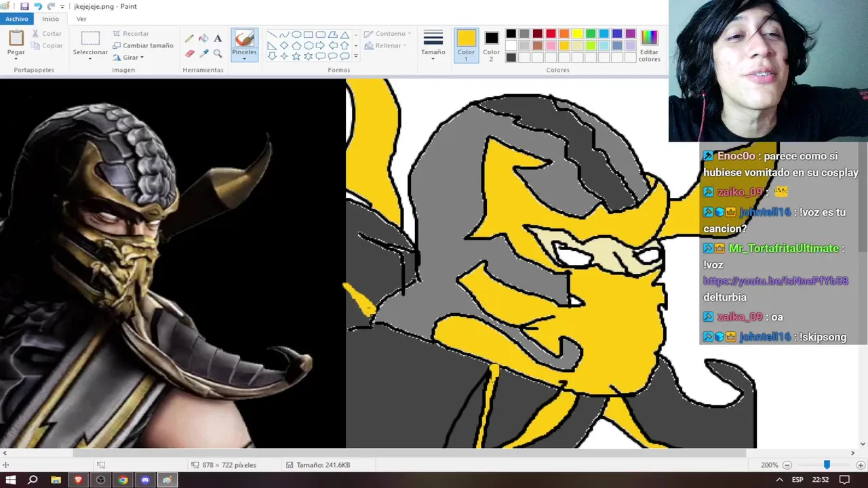The width and height of the screenshot is (868, 488).
Task: Choose the Triangle shape
Action: click(x=345, y=35)
